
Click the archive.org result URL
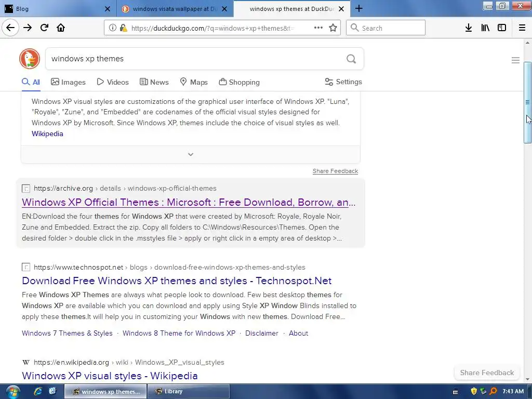point(125,188)
